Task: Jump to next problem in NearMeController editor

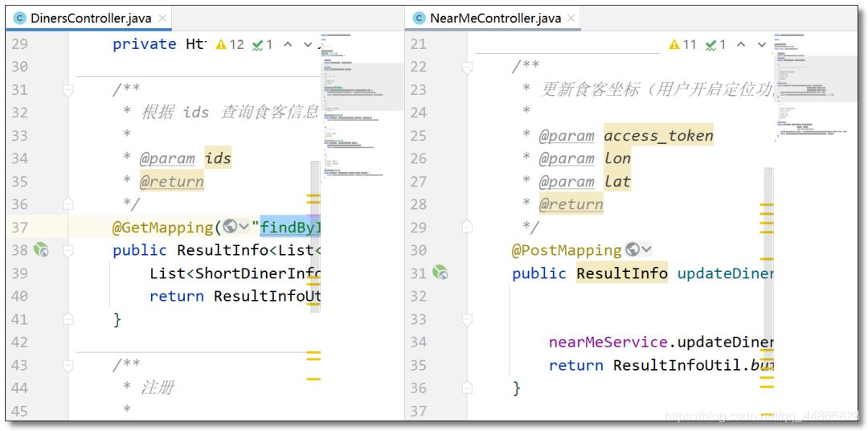Action: [761, 45]
